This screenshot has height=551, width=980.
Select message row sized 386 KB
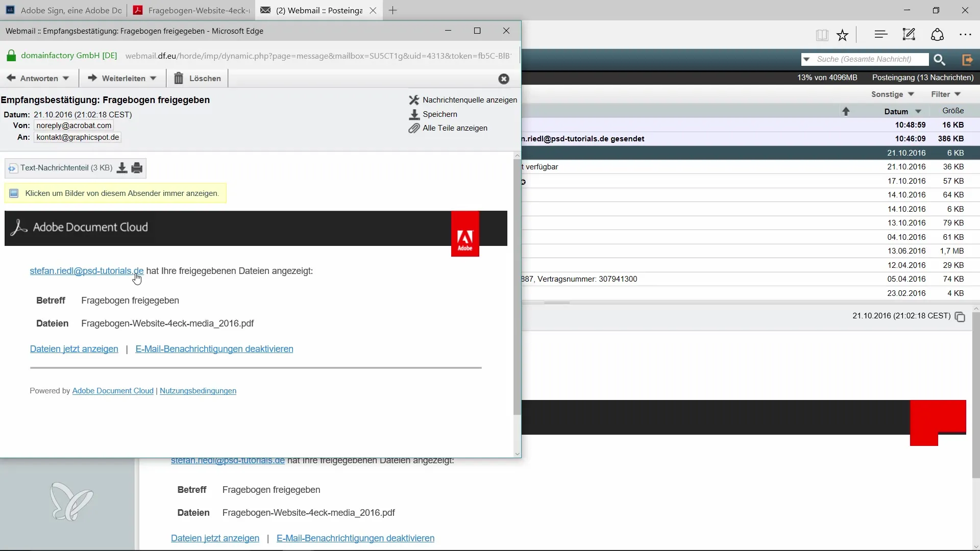pos(750,139)
